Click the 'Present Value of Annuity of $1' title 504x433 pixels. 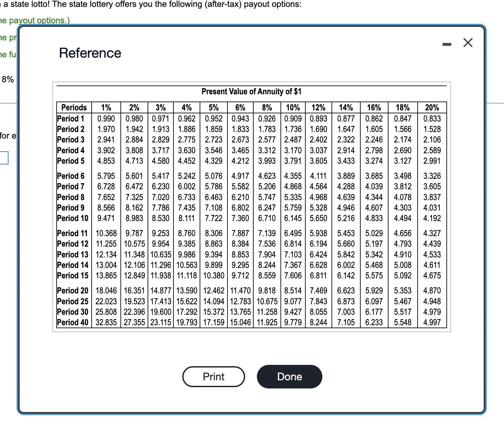pyautogui.click(x=251, y=91)
